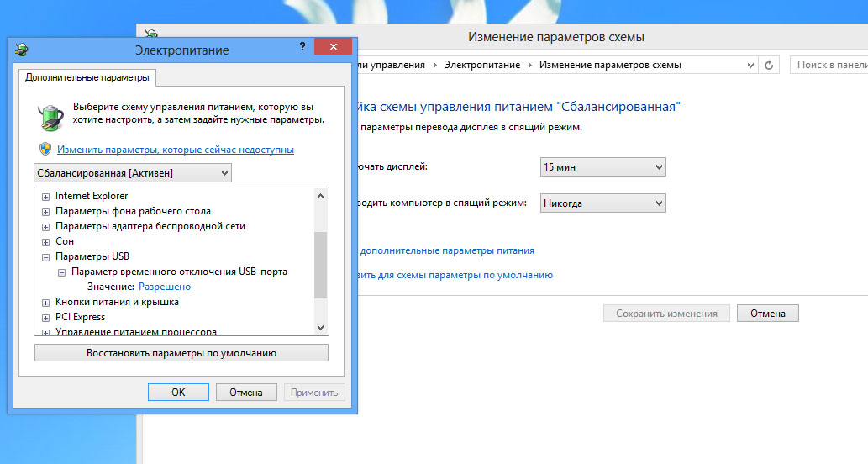Collapse the Параметры USB tree node
This screenshot has width=868, height=464.
click(46, 256)
